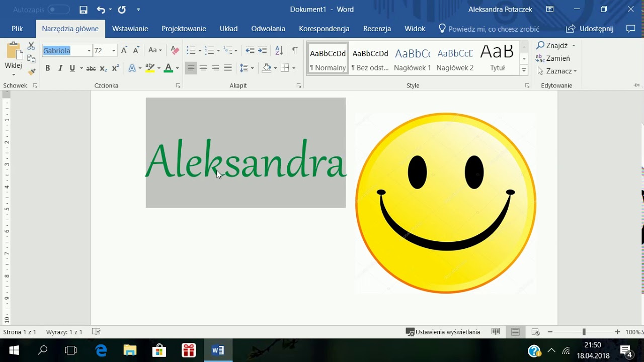The height and width of the screenshot is (362, 644).
Task: Toggle the Autozapis switch
Action: point(59,10)
